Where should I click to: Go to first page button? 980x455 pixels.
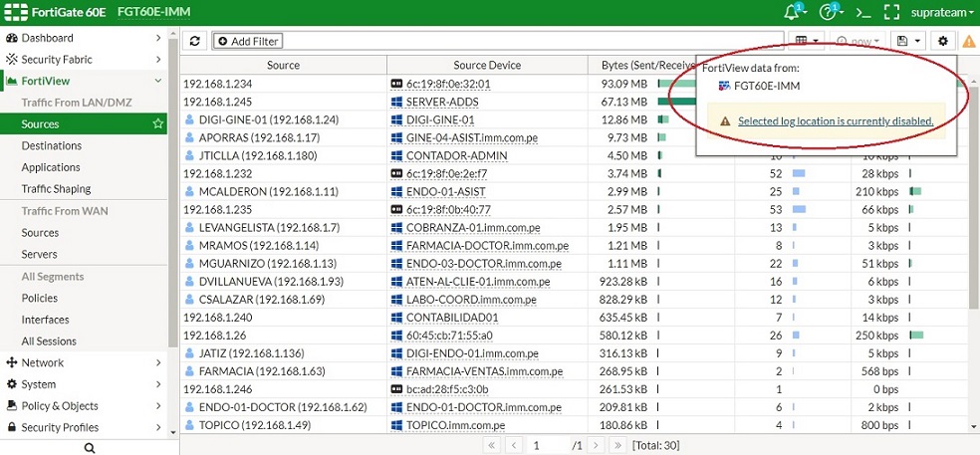point(492,446)
